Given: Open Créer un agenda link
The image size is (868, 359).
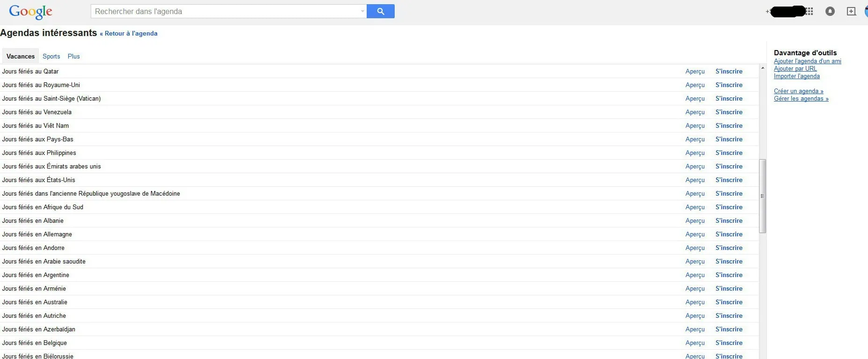Looking at the screenshot, I should [x=798, y=91].
